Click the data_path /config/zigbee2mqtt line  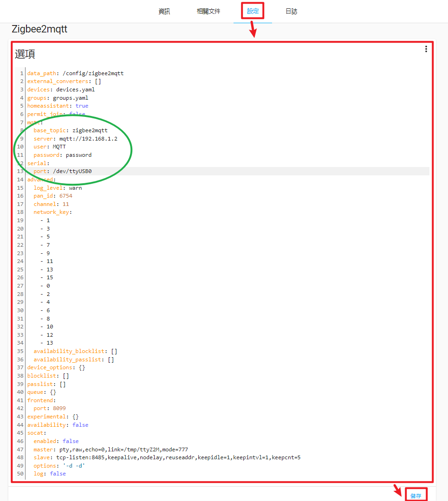[x=93, y=73]
